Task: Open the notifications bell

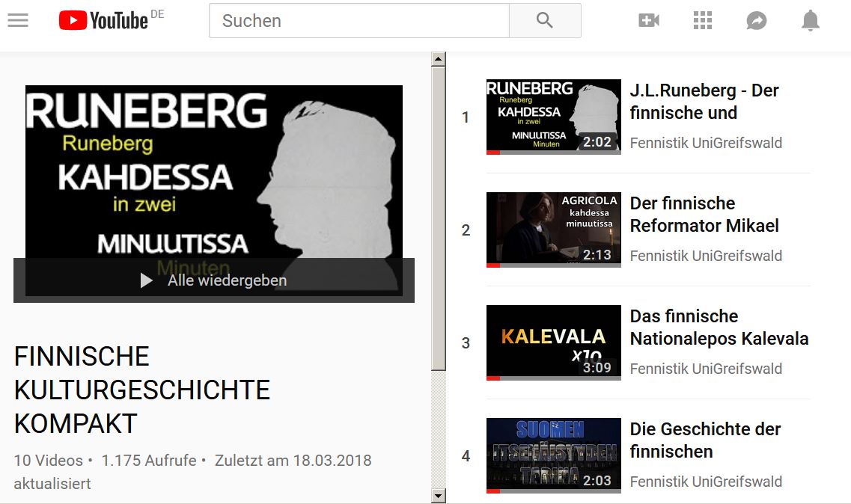Action: pyautogui.click(x=811, y=21)
